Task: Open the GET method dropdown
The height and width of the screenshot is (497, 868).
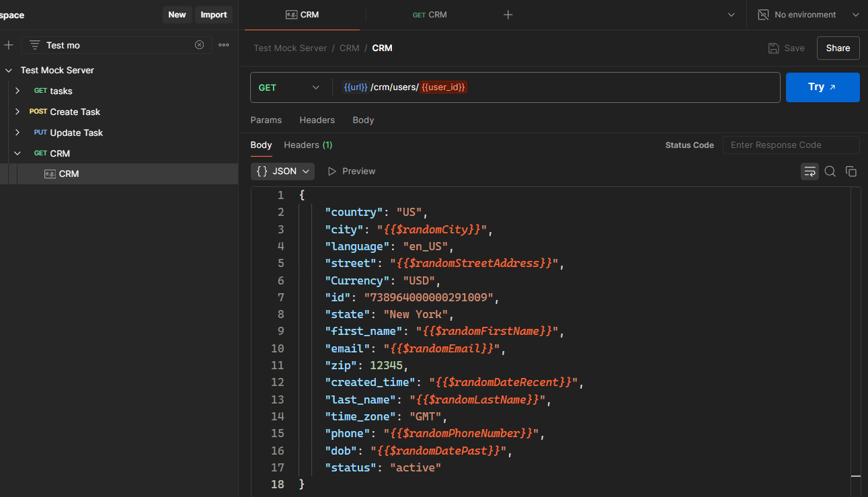Action: click(290, 87)
